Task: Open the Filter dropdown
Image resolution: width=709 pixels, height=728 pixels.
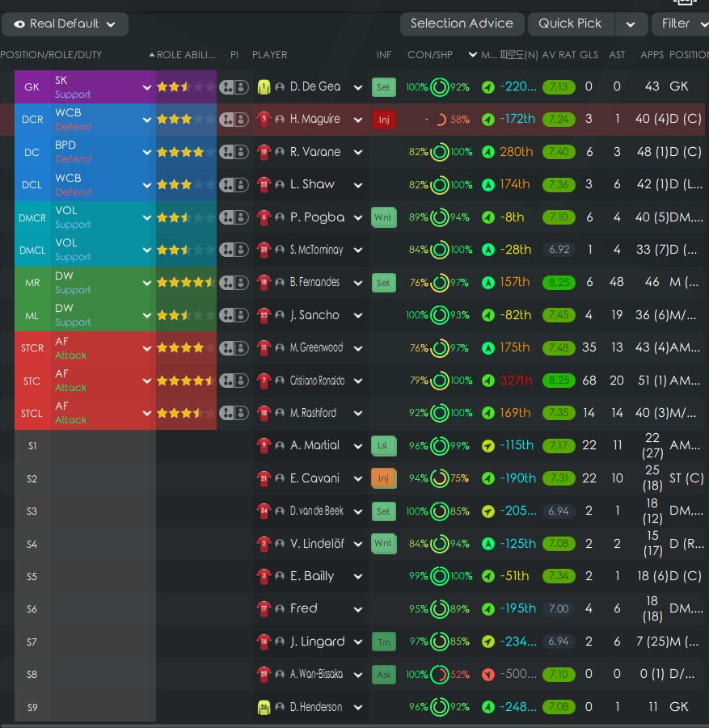Action: point(681,23)
